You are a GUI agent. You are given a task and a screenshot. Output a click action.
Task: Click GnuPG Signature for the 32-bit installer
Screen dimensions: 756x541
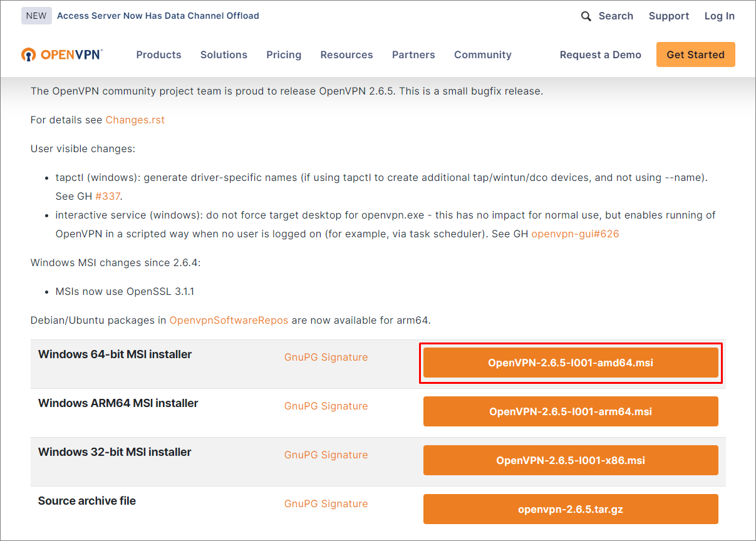point(326,455)
